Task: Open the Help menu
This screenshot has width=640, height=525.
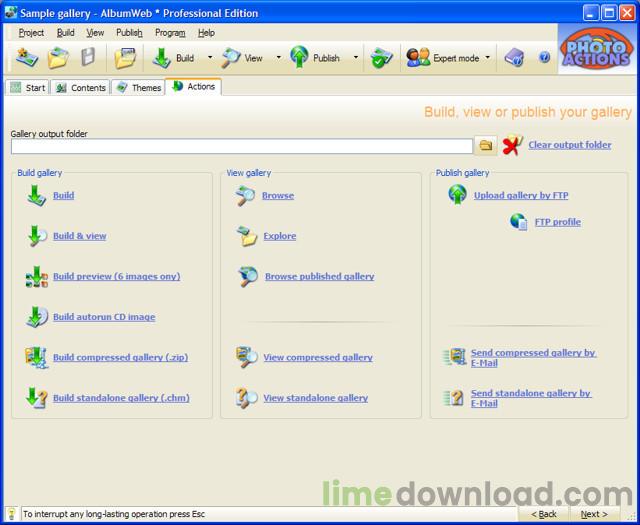Action: [x=207, y=33]
